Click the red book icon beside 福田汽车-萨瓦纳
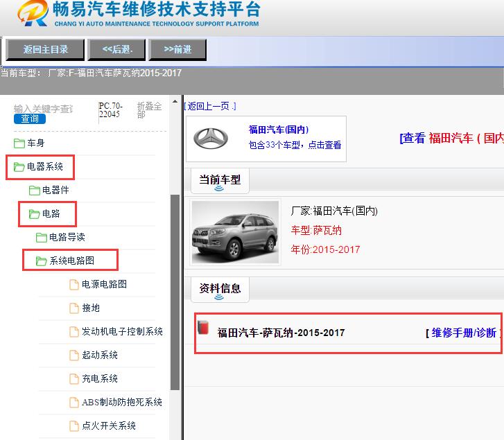This screenshot has height=440, width=504. [x=203, y=327]
